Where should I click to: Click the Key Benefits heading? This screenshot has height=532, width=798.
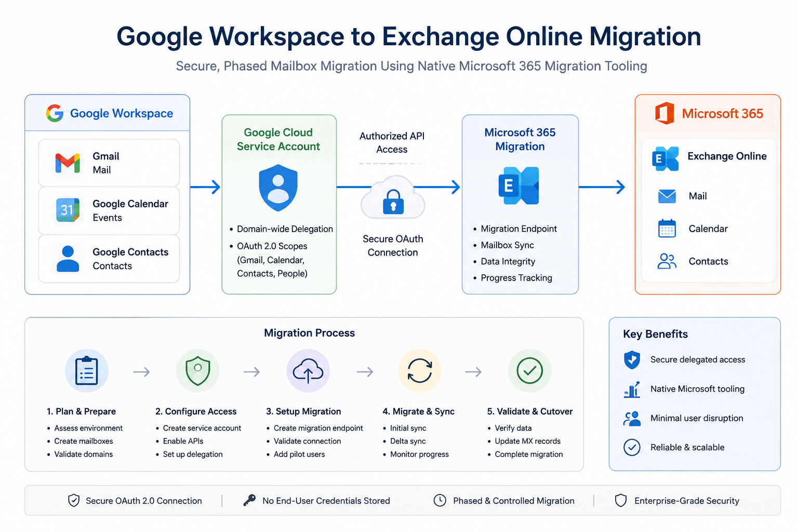tap(655, 334)
